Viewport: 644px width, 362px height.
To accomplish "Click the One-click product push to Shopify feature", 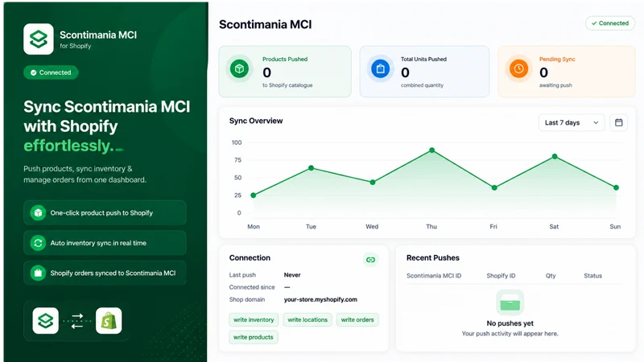I will click(105, 212).
